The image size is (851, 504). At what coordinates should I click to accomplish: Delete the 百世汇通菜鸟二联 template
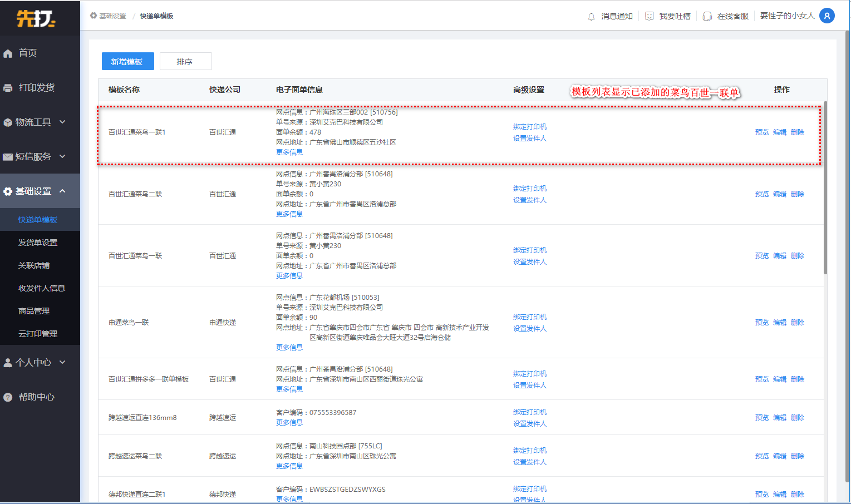click(798, 194)
